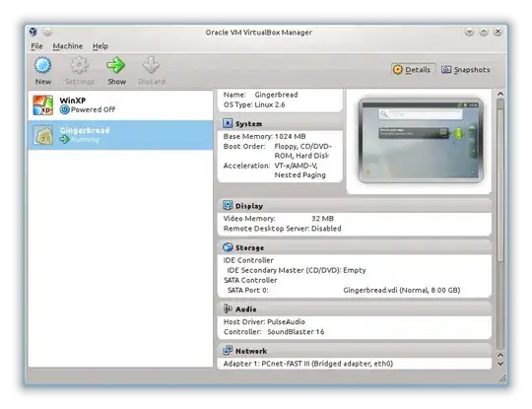This screenshot has height=409, width=532.
Task: Open the Audio section header link
Action: tap(246, 309)
